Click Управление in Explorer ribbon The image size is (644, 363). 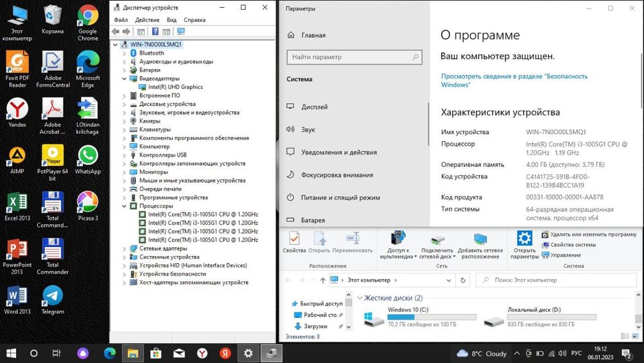(561, 255)
